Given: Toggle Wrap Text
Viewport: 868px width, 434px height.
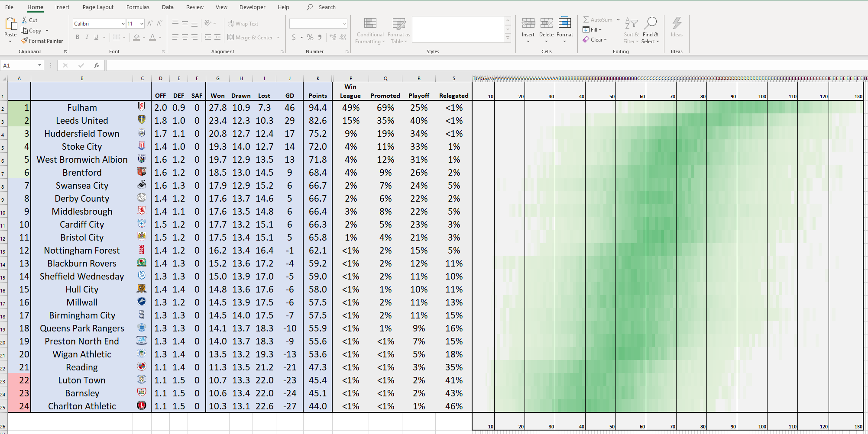Looking at the screenshot, I should 243,24.
